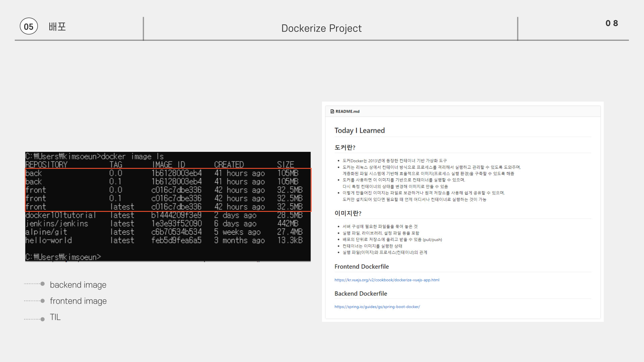
Task: Click the bottom terminal prompt line
Action: tap(63, 257)
